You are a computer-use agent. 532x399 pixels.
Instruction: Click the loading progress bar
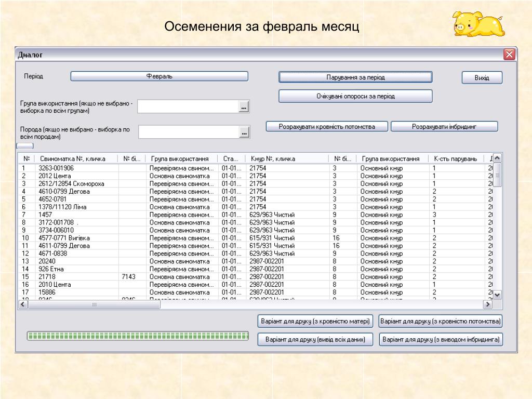pyautogui.click(x=138, y=336)
